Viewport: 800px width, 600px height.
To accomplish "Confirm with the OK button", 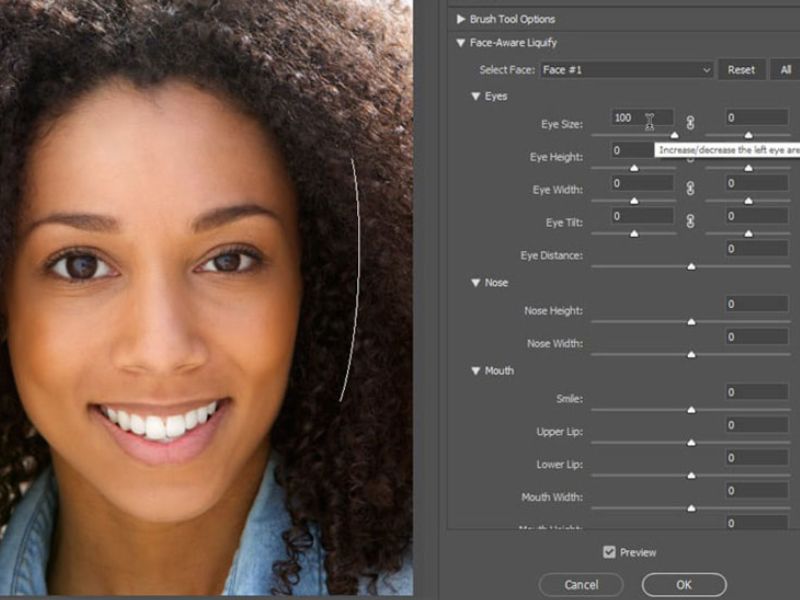I will [x=684, y=585].
